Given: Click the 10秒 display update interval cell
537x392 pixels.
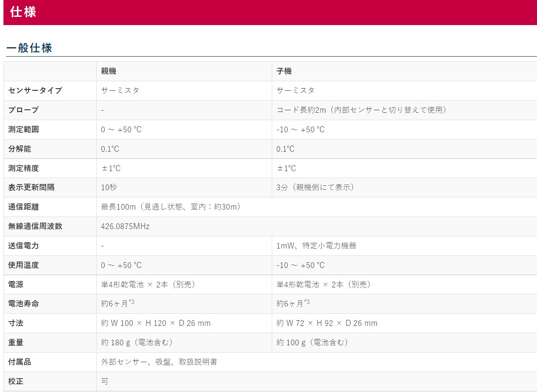Looking at the screenshot, I should [109, 188].
